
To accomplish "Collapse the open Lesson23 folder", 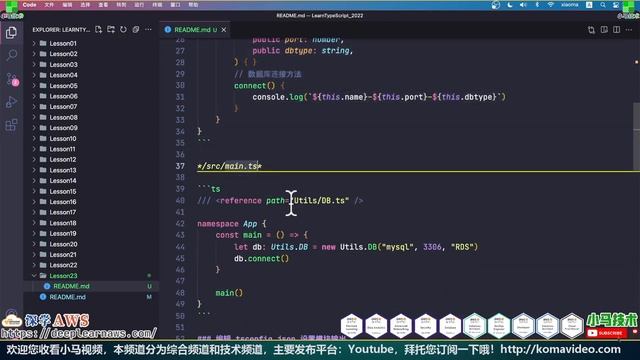I will point(34,276).
